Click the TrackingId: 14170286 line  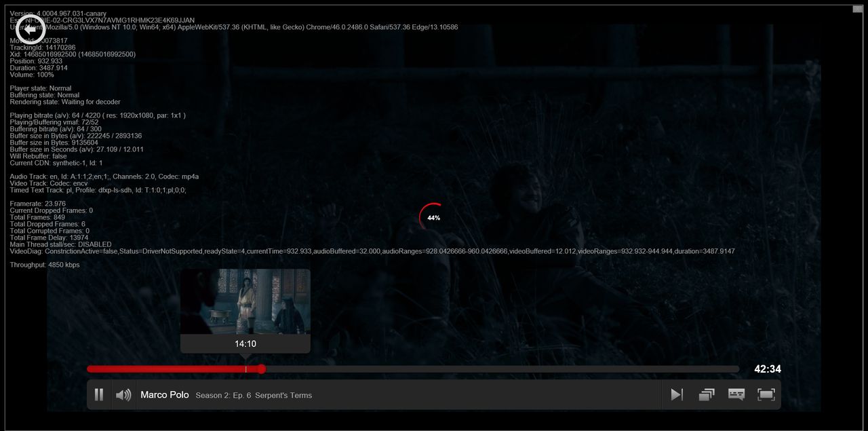[43, 48]
